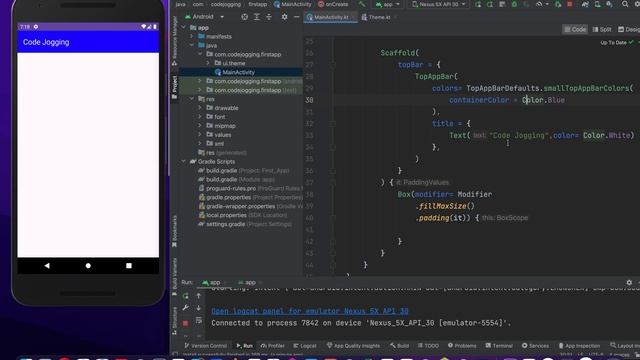
Task: Click the Rerun app icon in Run panel
Action: (x=186, y=296)
